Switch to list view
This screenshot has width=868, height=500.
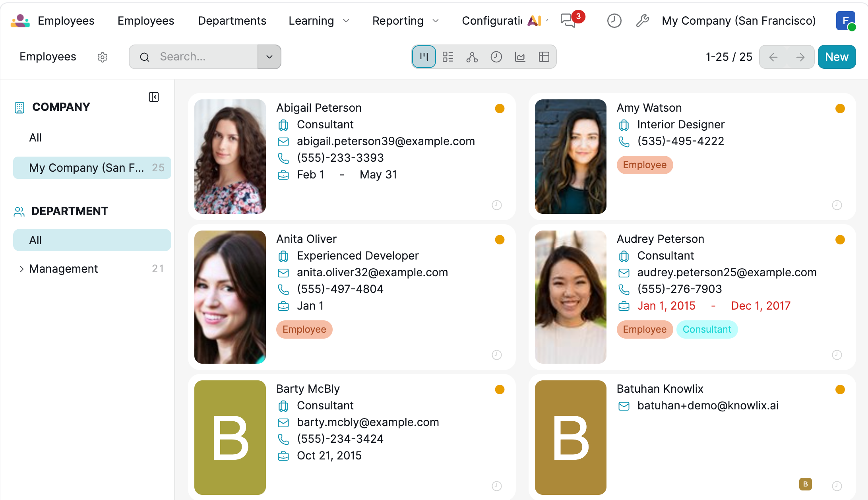tap(448, 57)
